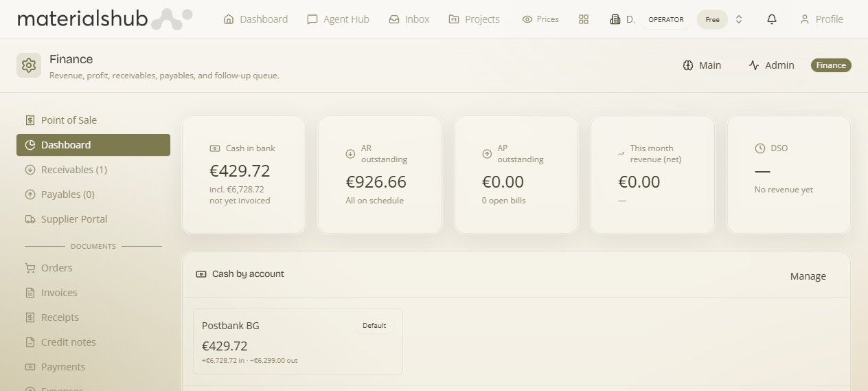Click 'No revenue yet' text
The width and height of the screenshot is (868, 391).
pos(784,190)
